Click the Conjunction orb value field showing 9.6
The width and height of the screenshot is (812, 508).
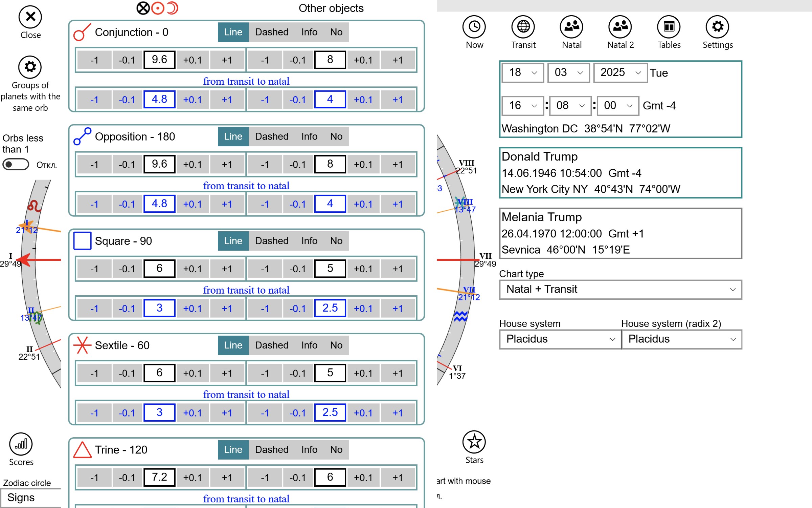[x=159, y=60]
